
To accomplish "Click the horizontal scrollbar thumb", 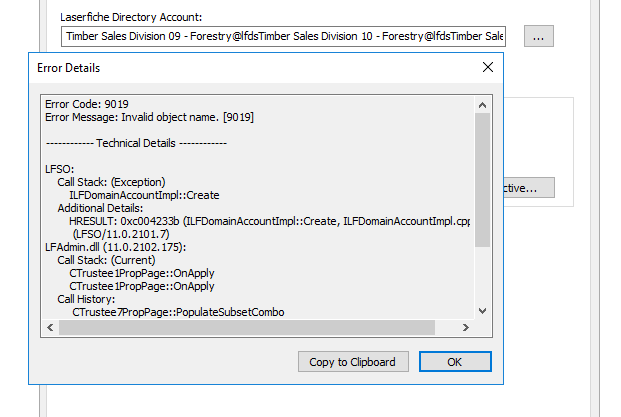I will (x=247, y=328).
